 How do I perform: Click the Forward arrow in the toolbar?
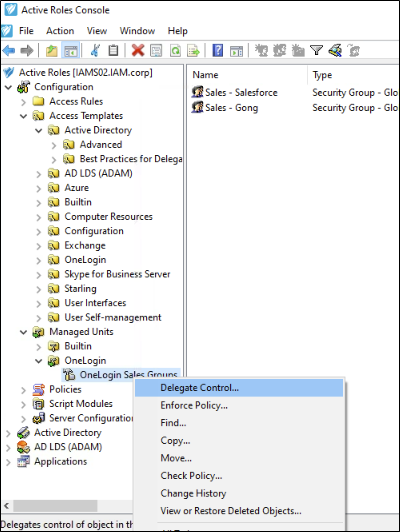(x=27, y=51)
